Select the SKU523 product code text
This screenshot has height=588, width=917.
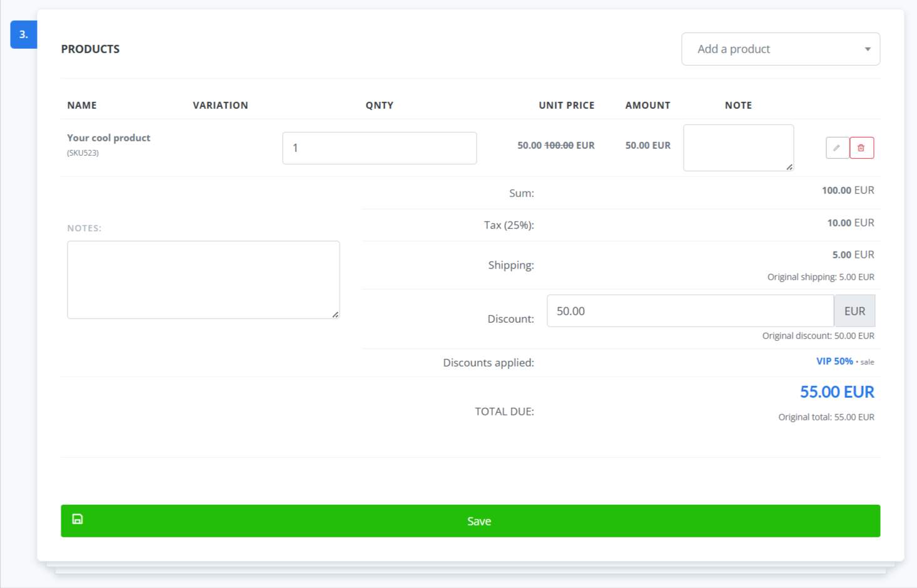click(x=83, y=153)
